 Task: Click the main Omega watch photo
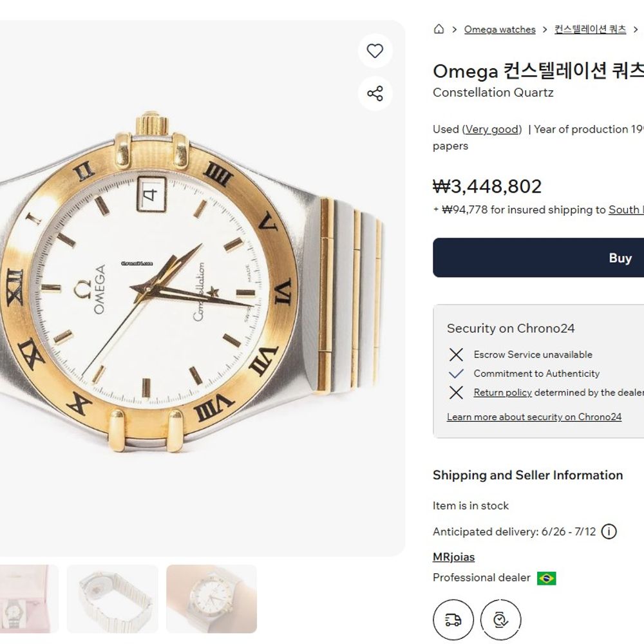click(x=193, y=283)
